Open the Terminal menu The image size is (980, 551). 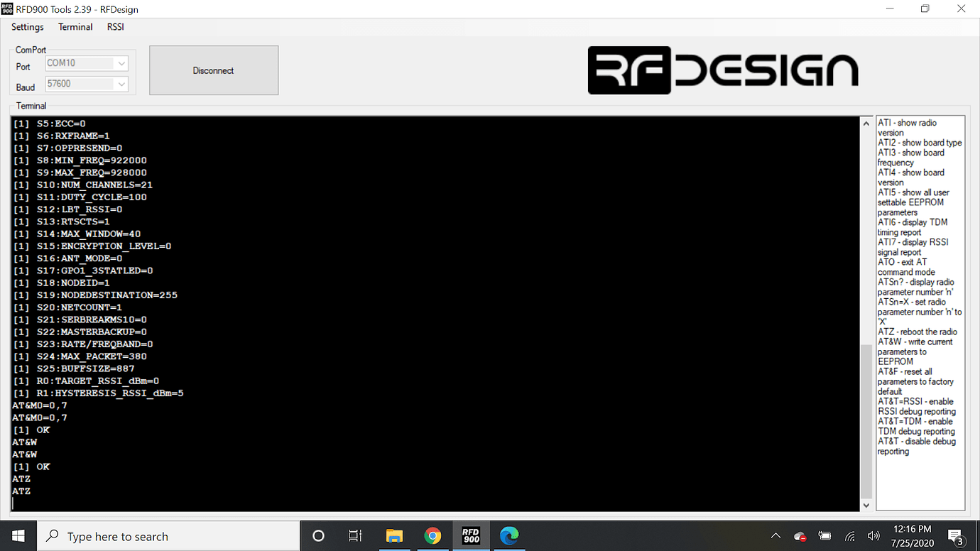pyautogui.click(x=75, y=27)
